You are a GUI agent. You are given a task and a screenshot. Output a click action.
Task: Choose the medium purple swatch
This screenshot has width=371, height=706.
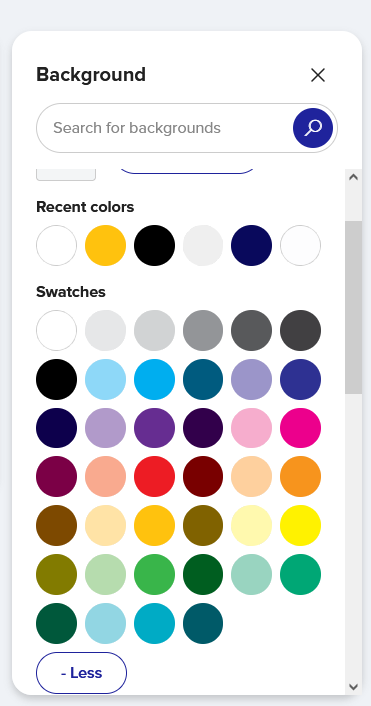[154, 428]
